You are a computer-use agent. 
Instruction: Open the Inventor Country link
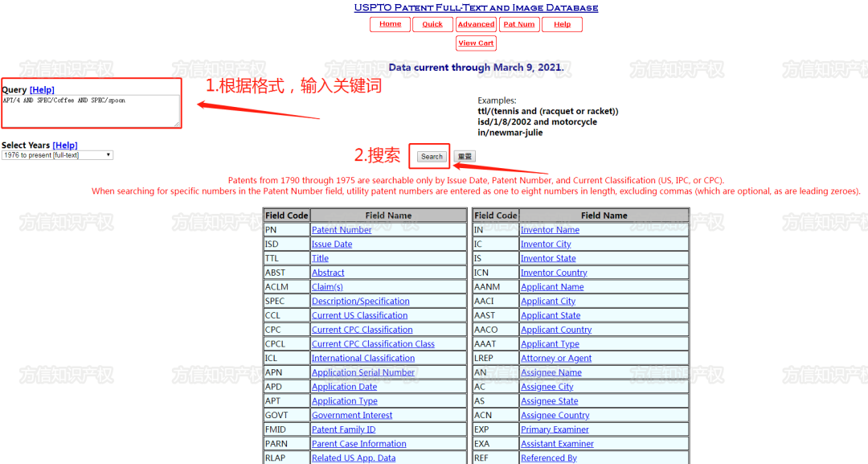(554, 273)
